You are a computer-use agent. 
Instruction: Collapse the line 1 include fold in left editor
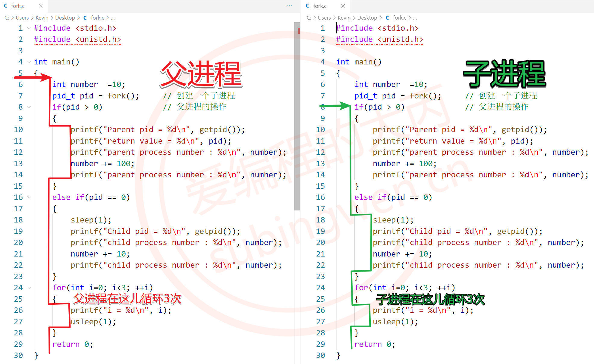click(29, 28)
